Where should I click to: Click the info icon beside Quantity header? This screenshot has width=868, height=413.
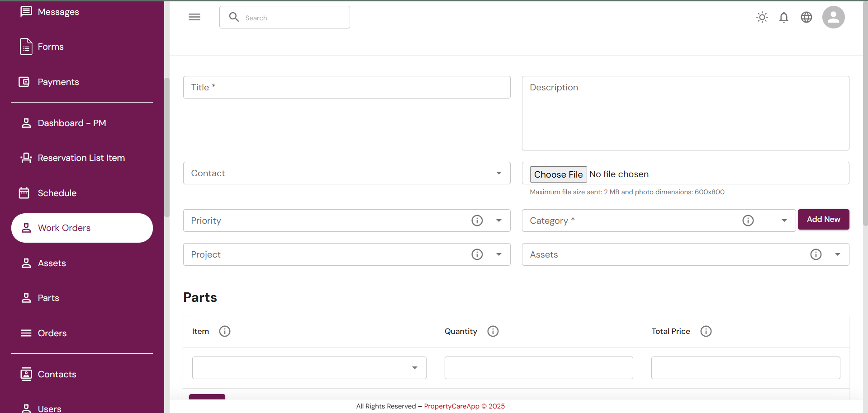493,331
